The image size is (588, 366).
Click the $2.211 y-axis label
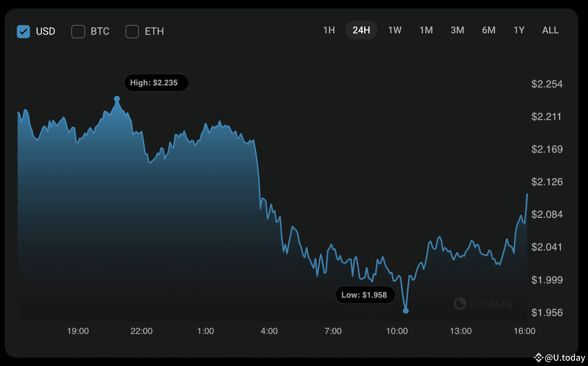pyautogui.click(x=546, y=117)
